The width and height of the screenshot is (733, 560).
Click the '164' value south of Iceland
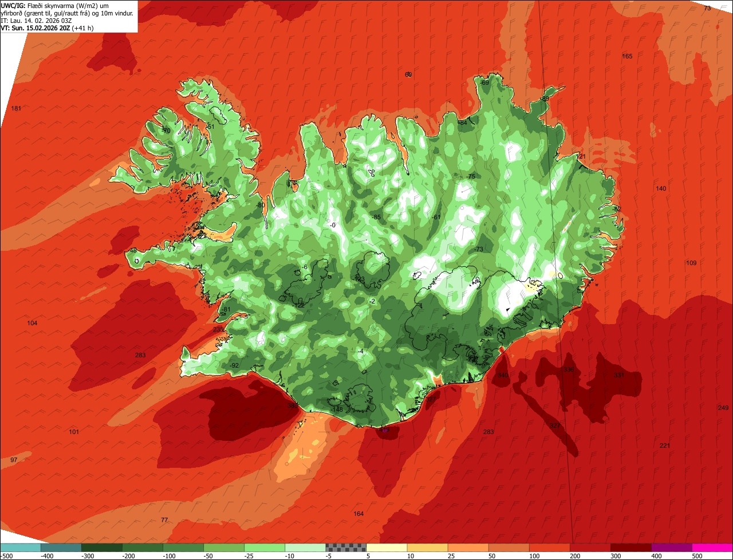pos(358,513)
